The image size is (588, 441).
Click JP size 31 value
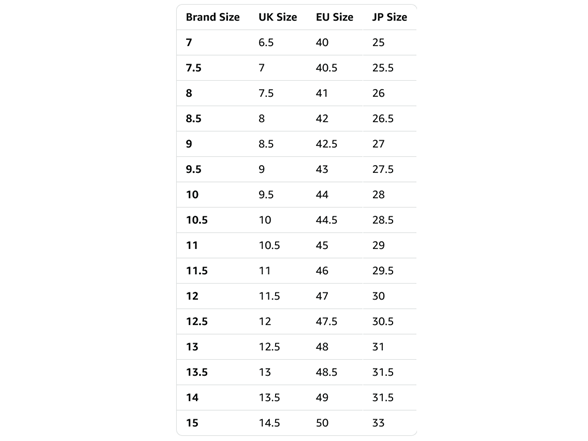(378, 347)
